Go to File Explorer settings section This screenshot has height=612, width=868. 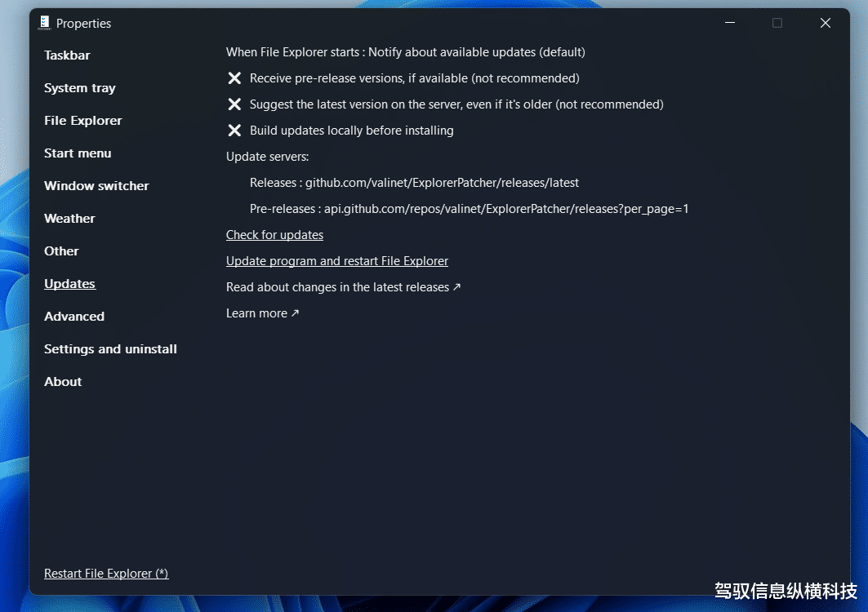tap(83, 121)
